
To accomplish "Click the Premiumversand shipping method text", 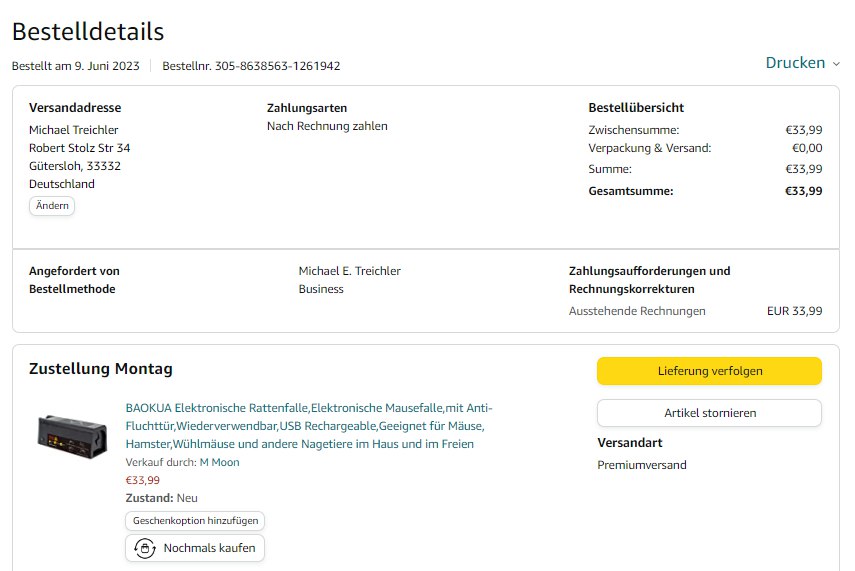I will point(641,465).
